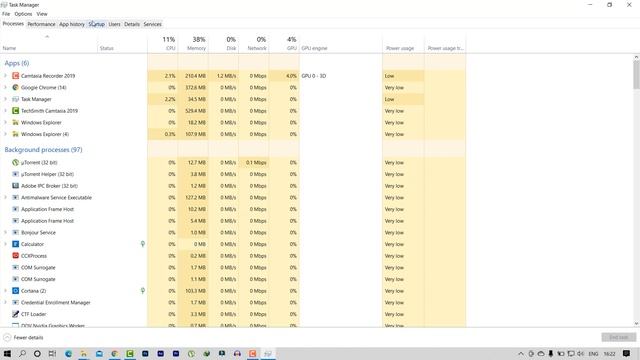Open taskbar Search magnifier
This screenshot has width=640, height=360.
point(22,353)
